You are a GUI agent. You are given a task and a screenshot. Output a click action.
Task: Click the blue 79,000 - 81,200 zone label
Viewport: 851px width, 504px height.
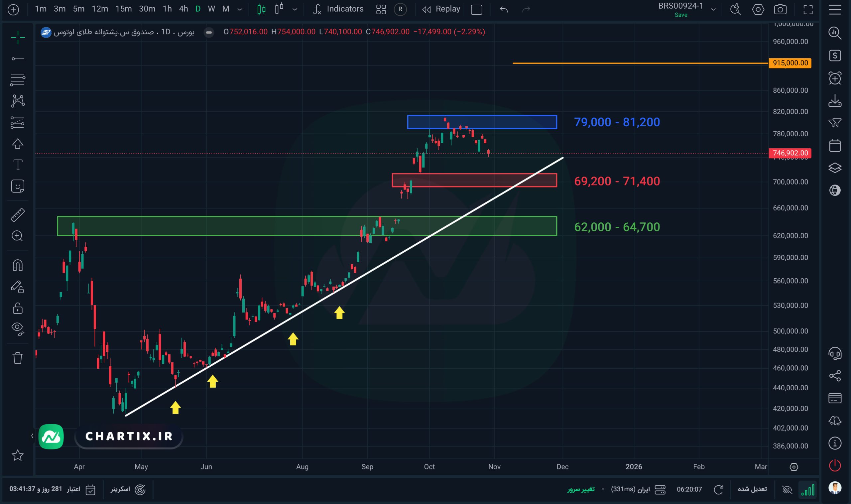click(617, 122)
